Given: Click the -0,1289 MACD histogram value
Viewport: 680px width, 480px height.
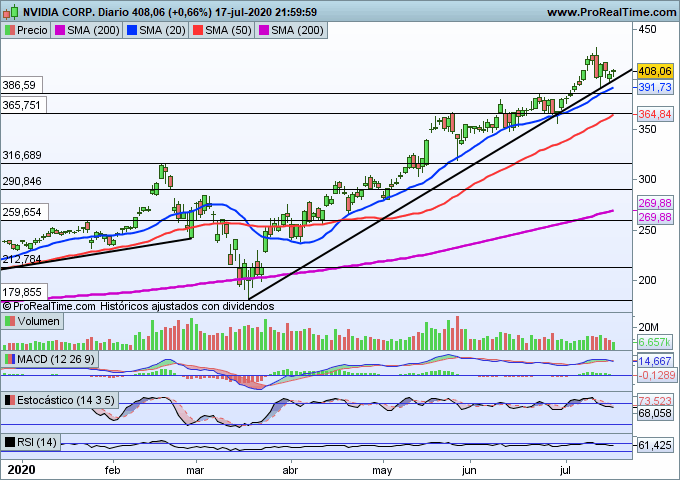Looking at the screenshot, I should (656, 375).
